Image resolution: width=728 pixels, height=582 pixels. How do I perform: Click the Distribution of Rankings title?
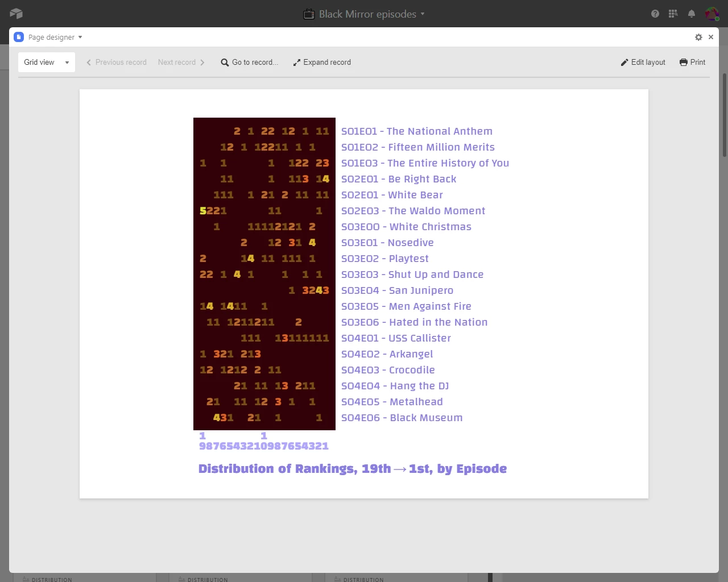353,469
